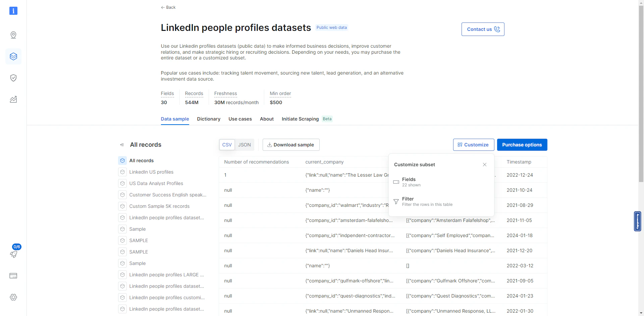
Task: Click icon beside LinkedIn US profiles
Action: [x=122, y=172]
